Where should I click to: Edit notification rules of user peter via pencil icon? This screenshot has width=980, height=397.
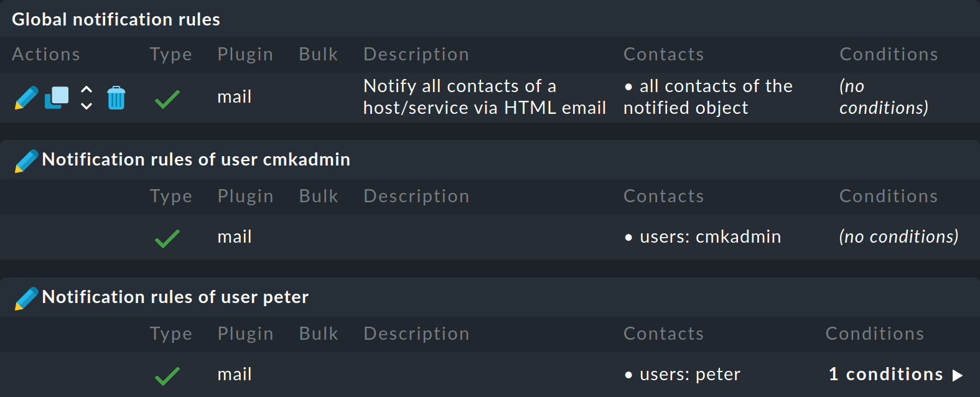click(x=26, y=297)
